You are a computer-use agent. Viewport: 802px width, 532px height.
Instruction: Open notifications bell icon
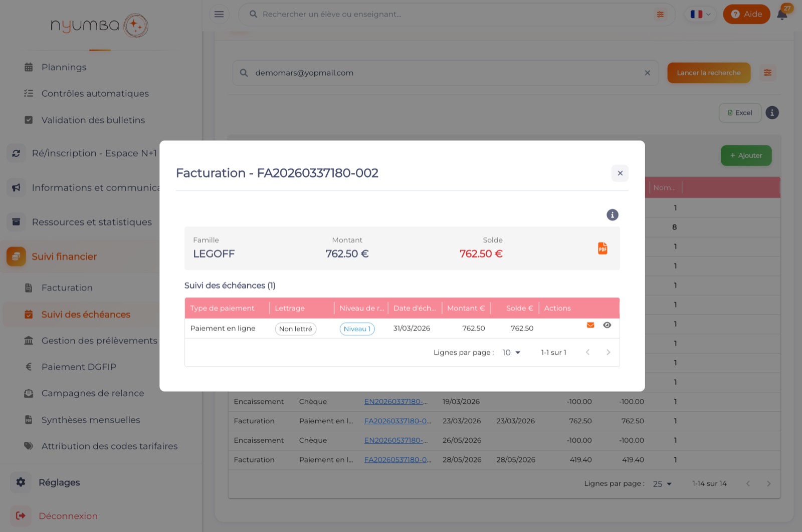pos(782,14)
